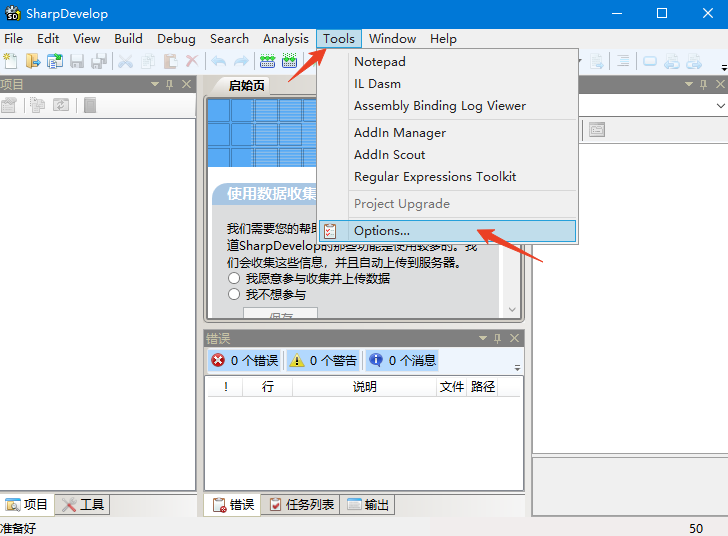The height and width of the screenshot is (536, 728).
Task: Open the Help menu
Action: point(443,39)
